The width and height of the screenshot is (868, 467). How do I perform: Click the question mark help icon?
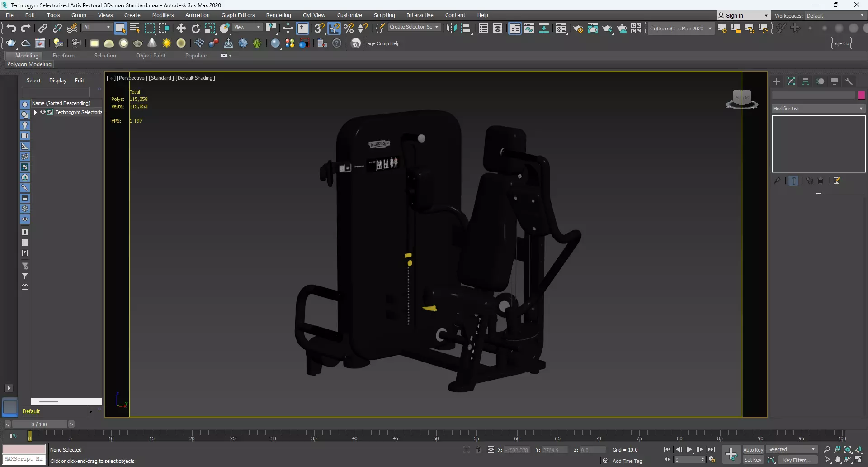pyautogui.click(x=337, y=43)
